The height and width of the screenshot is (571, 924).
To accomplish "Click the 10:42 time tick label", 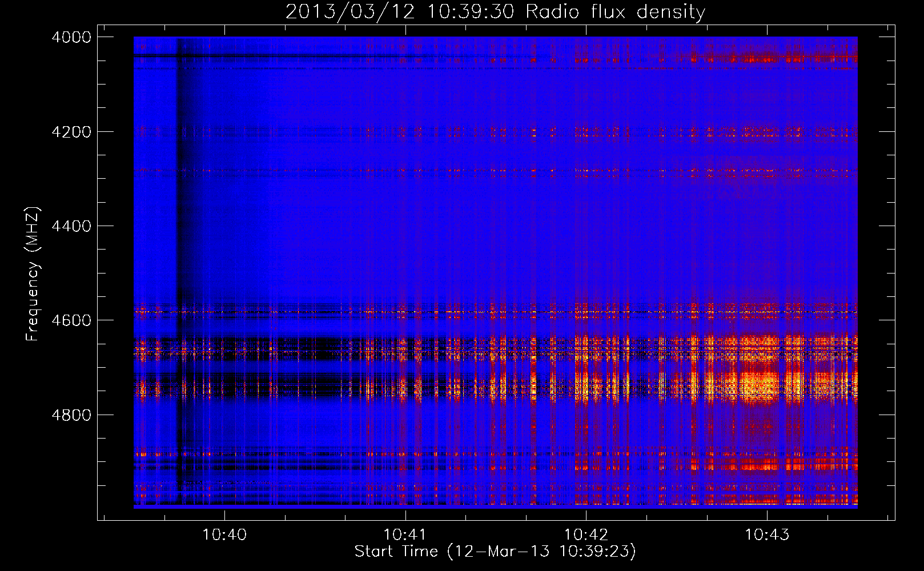I will point(586,534).
